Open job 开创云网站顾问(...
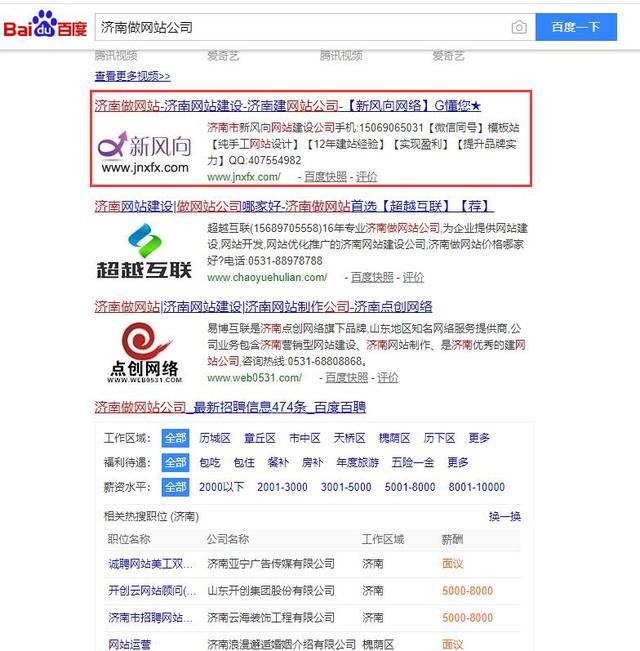Viewport: 640px width, 651px height. tap(152, 590)
